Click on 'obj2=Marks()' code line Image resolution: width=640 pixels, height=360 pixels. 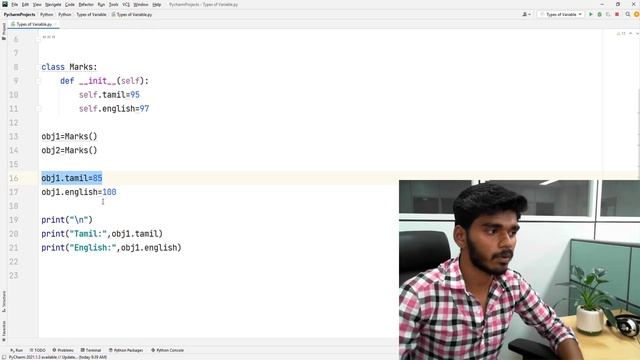click(69, 150)
